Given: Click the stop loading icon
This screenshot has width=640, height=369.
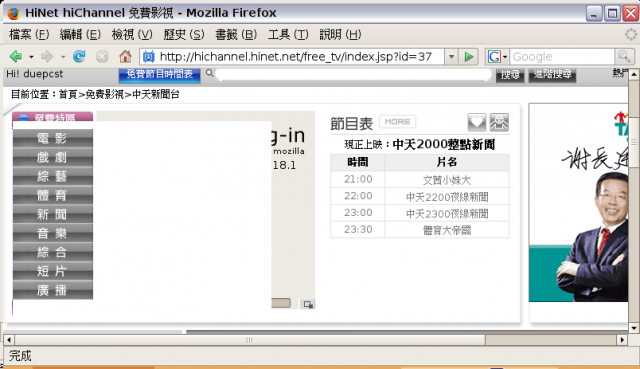Looking at the screenshot, I should 102,56.
